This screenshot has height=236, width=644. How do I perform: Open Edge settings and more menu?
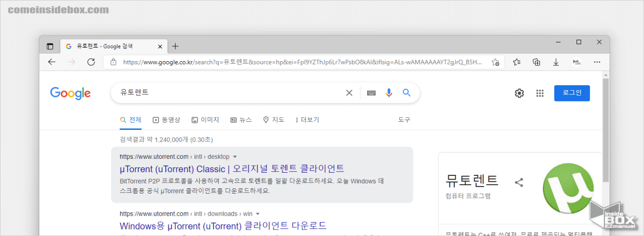597,62
